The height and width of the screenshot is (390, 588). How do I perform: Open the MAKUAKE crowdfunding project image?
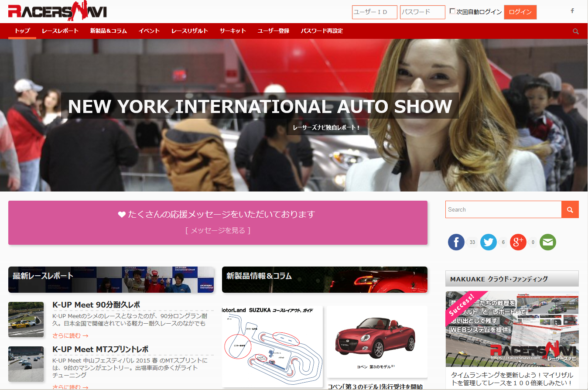512,329
